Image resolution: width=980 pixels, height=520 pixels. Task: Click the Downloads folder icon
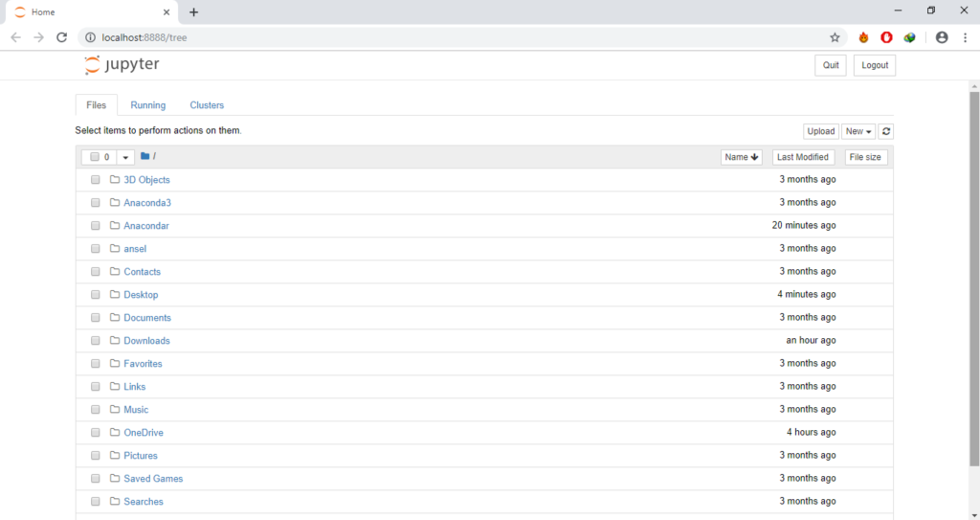[115, 340]
